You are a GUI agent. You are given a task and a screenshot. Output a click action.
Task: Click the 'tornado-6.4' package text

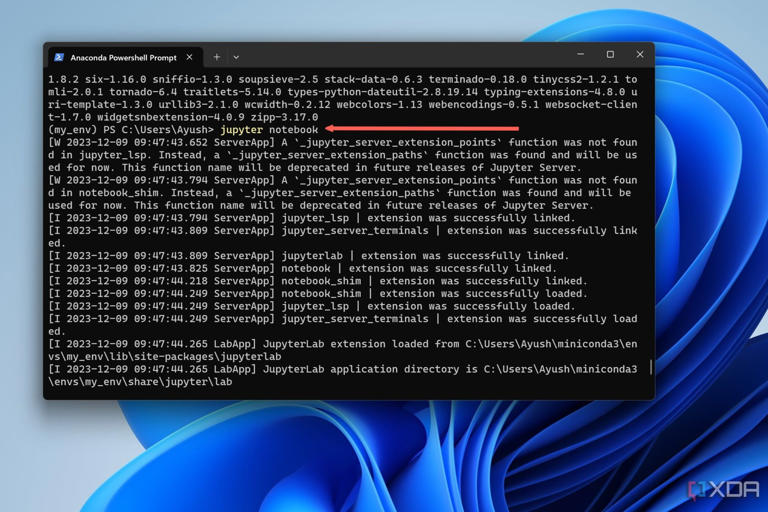[144, 92]
